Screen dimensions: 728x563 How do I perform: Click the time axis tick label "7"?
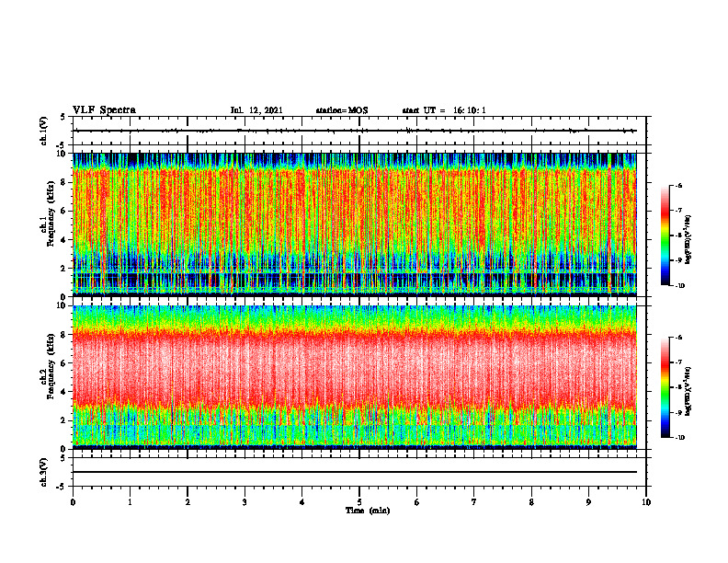(474, 502)
